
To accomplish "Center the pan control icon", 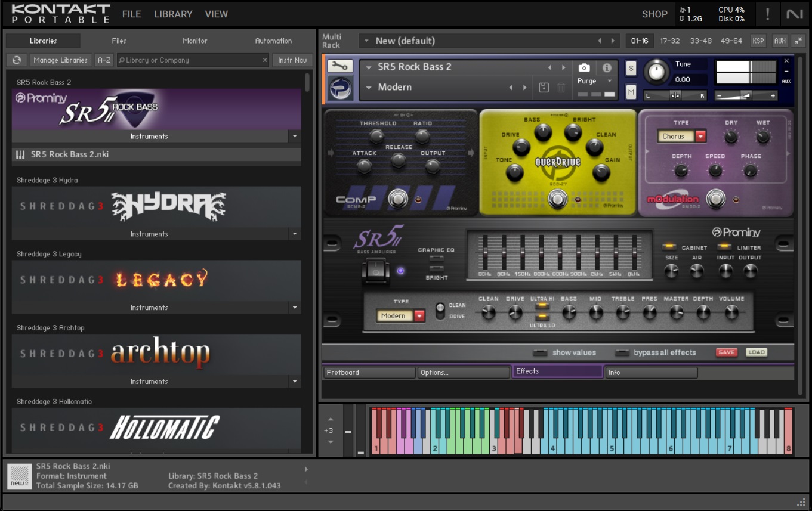I will click(x=675, y=95).
